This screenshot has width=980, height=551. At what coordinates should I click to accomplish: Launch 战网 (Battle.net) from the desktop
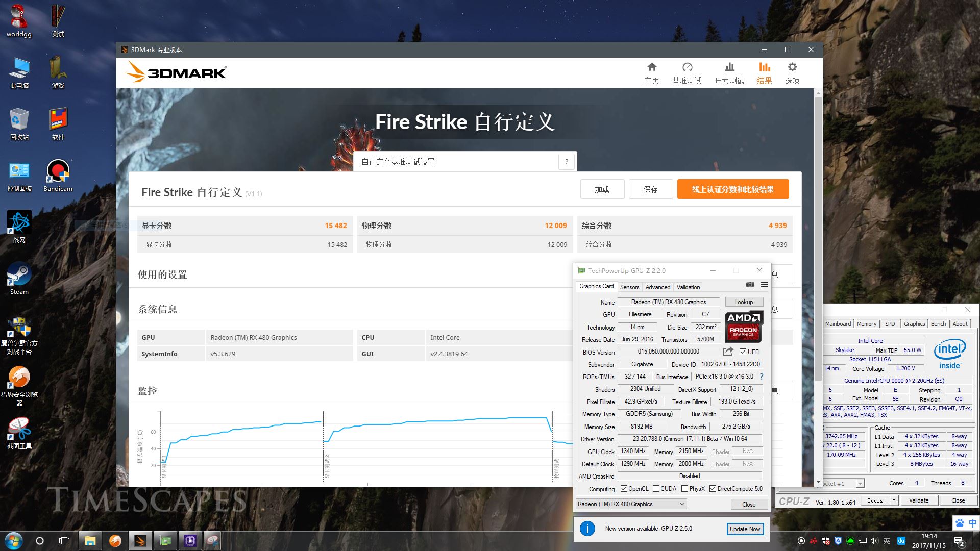pyautogui.click(x=19, y=227)
